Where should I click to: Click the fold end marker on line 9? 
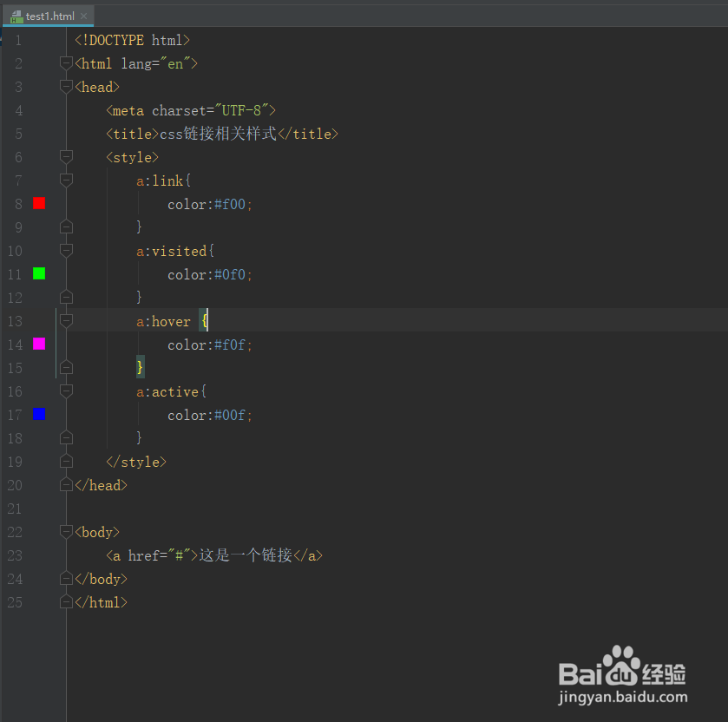pyautogui.click(x=67, y=226)
